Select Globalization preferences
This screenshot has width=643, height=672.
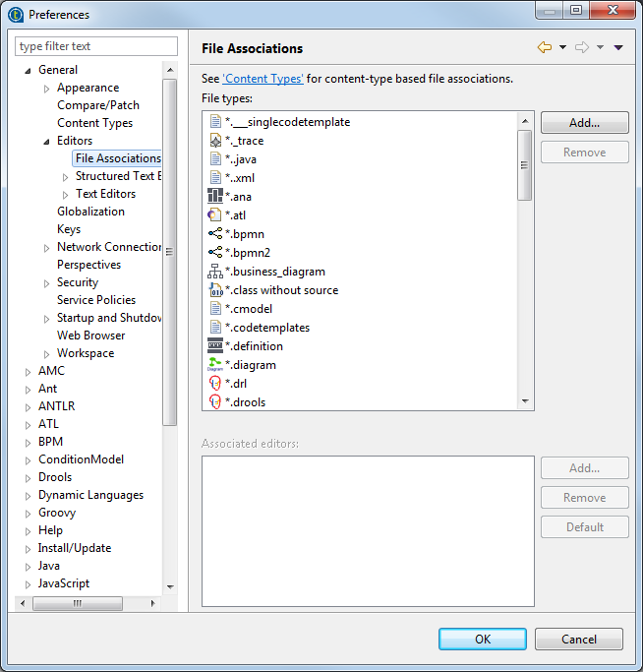(90, 212)
